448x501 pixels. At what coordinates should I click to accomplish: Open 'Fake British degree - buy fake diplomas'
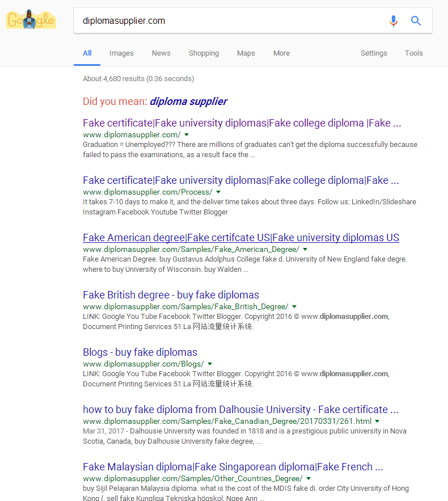click(x=171, y=294)
